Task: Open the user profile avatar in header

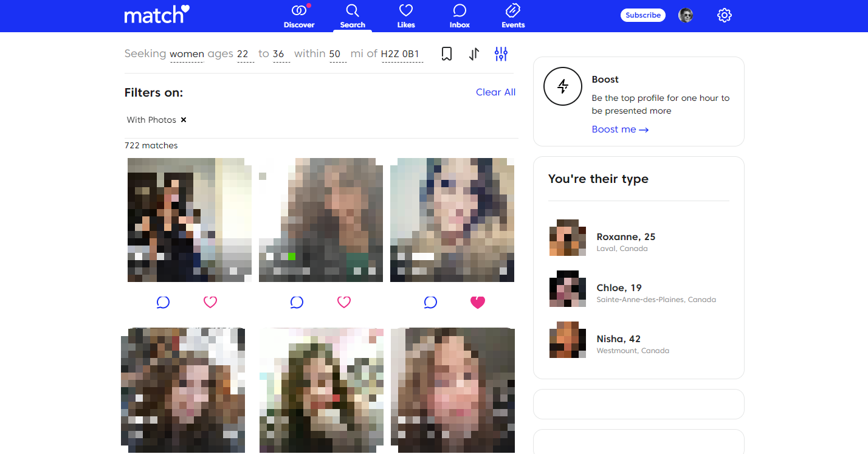Action: 686,15
